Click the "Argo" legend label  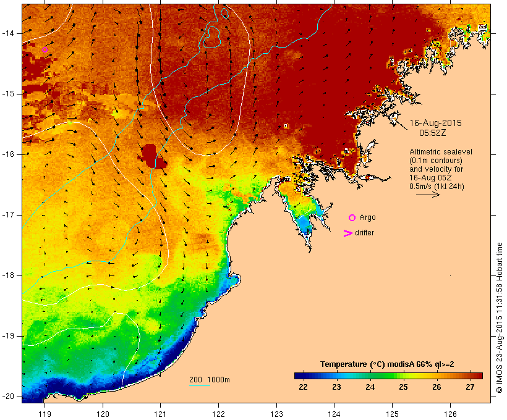pos(368,217)
